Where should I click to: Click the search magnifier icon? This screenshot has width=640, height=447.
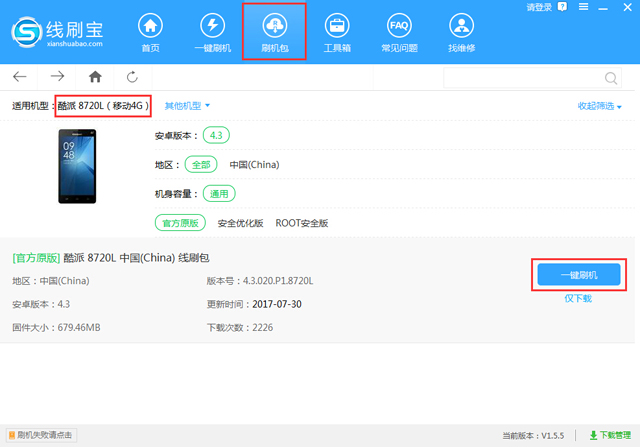(611, 78)
